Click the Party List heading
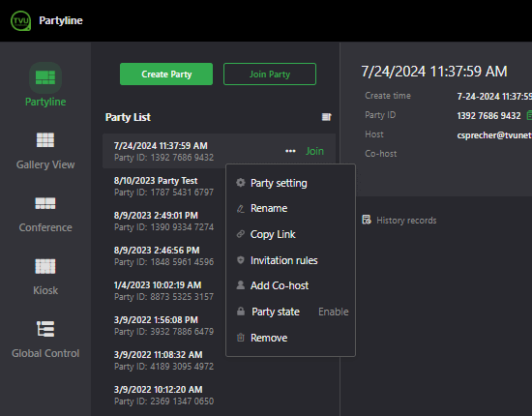This screenshot has height=416, width=532. (128, 117)
